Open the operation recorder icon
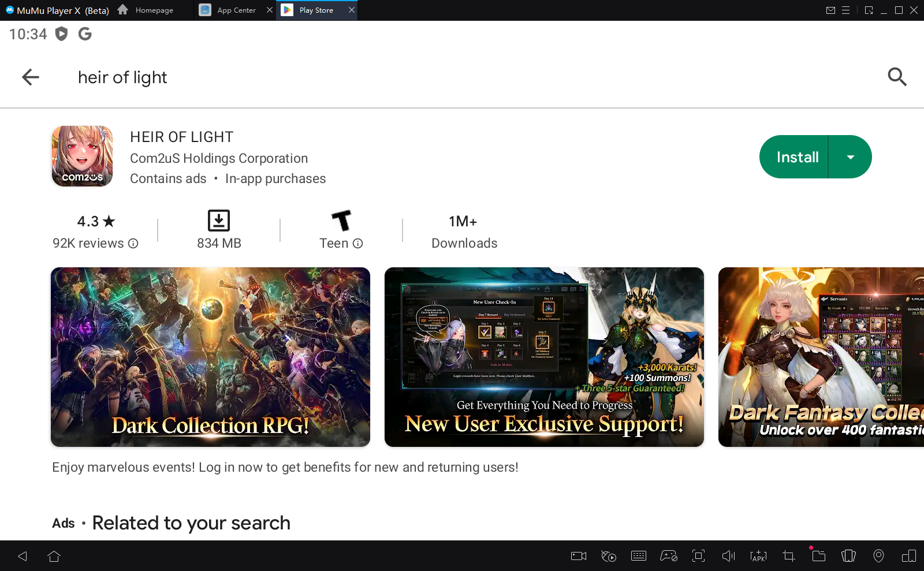Screen dimensions: 924x571 (x=609, y=556)
